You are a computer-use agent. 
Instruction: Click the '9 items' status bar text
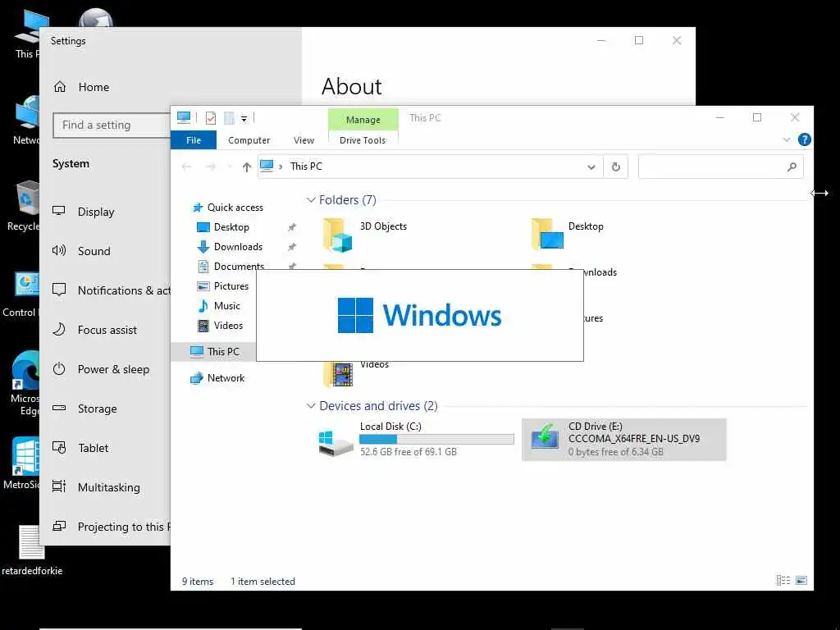coord(198,582)
